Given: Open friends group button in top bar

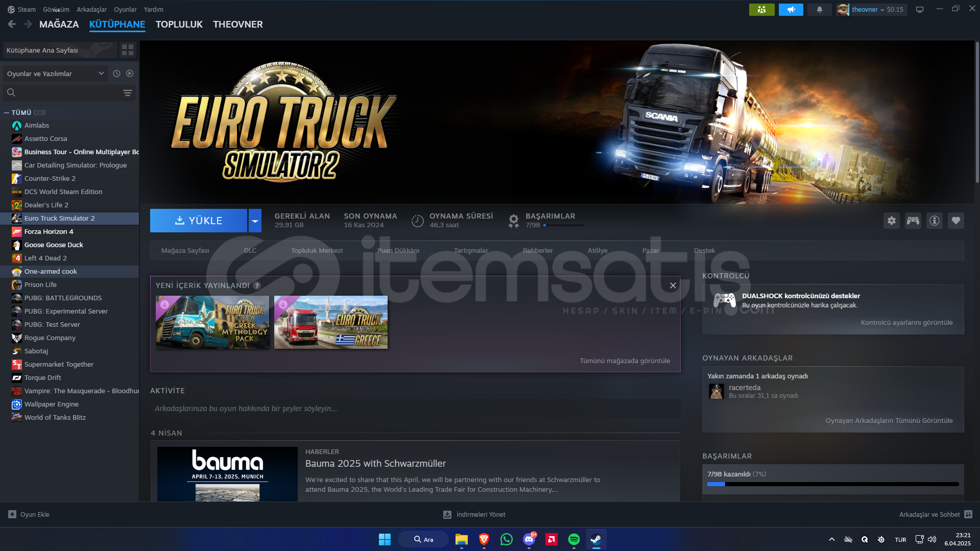Looking at the screenshot, I should click(x=762, y=9).
